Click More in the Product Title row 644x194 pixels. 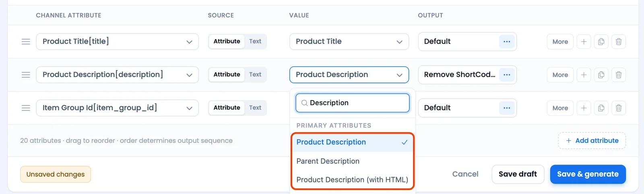click(x=560, y=41)
